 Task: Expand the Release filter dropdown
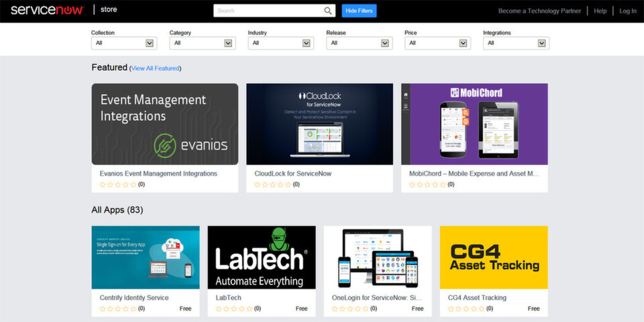(x=360, y=43)
